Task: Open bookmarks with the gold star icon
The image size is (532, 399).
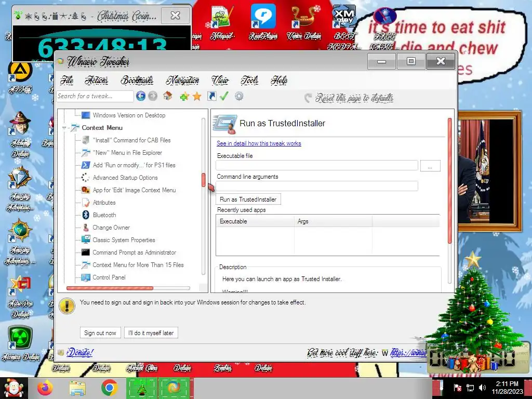Action: pyautogui.click(x=197, y=97)
